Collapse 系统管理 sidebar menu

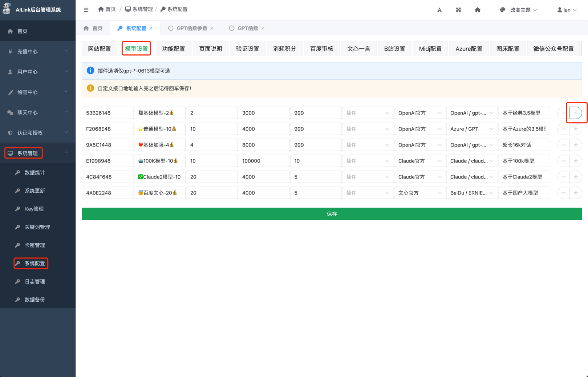pyautogui.click(x=38, y=153)
